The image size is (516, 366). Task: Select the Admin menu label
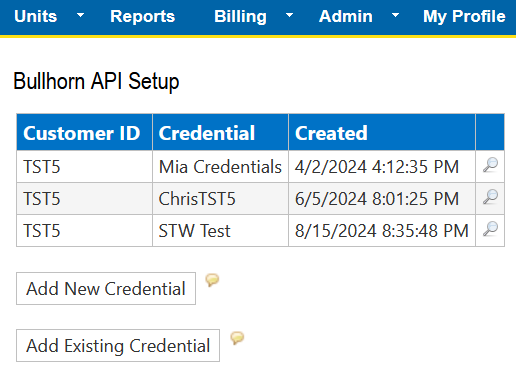(346, 16)
